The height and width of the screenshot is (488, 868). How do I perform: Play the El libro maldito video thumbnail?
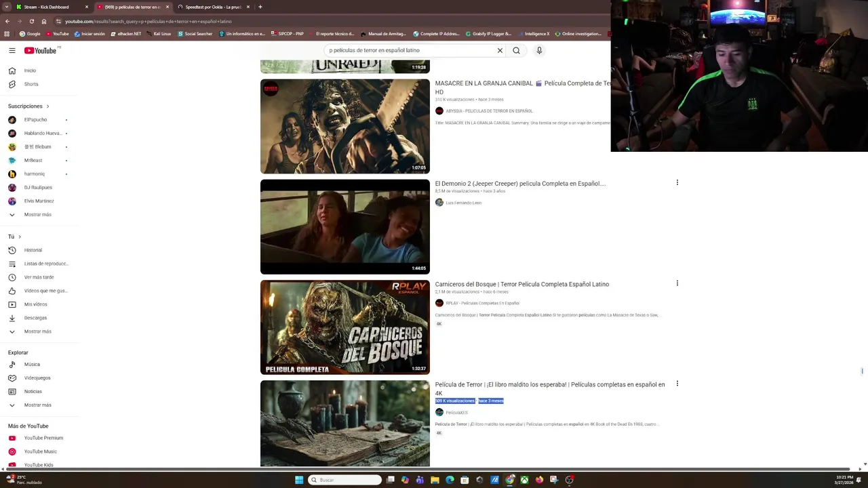[345, 424]
